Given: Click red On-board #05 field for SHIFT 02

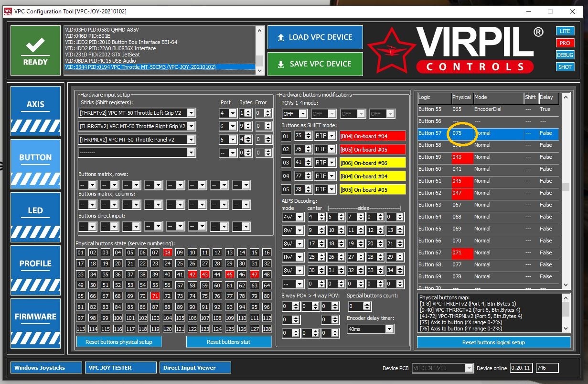Looking at the screenshot, I should 373,149.
